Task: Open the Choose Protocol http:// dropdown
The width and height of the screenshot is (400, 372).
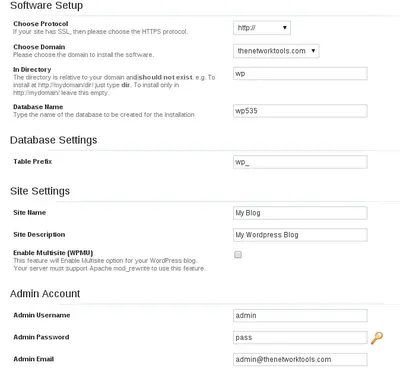Action: pos(262,28)
